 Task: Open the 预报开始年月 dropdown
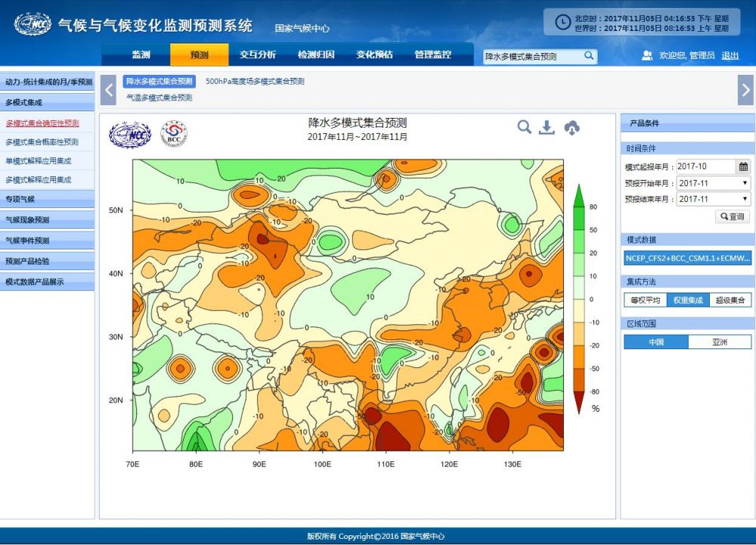pos(713,183)
